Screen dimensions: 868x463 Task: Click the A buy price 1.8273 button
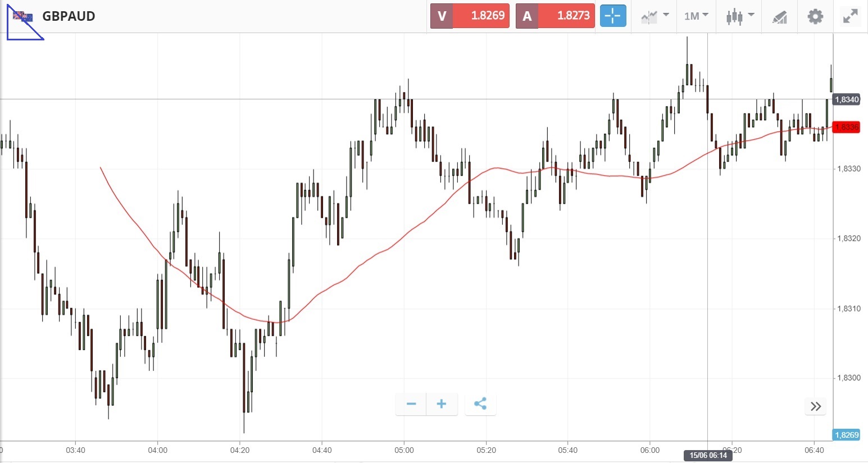[555, 16]
